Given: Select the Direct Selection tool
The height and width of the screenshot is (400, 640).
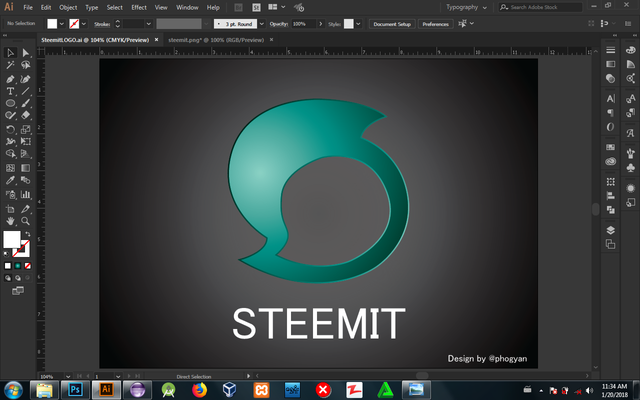Looking at the screenshot, I should click(x=25, y=52).
